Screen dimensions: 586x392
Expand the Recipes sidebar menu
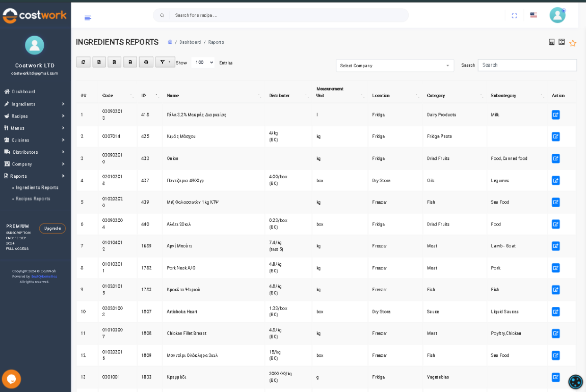point(34,116)
